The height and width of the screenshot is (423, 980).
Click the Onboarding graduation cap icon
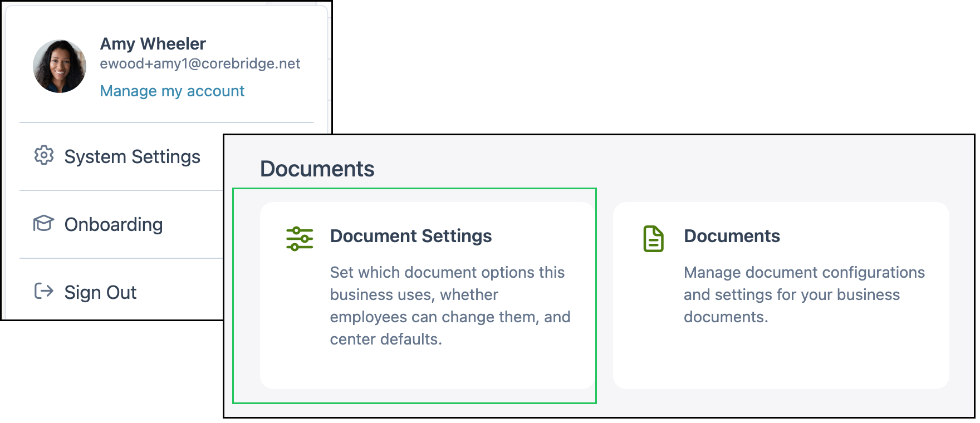point(43,224)
